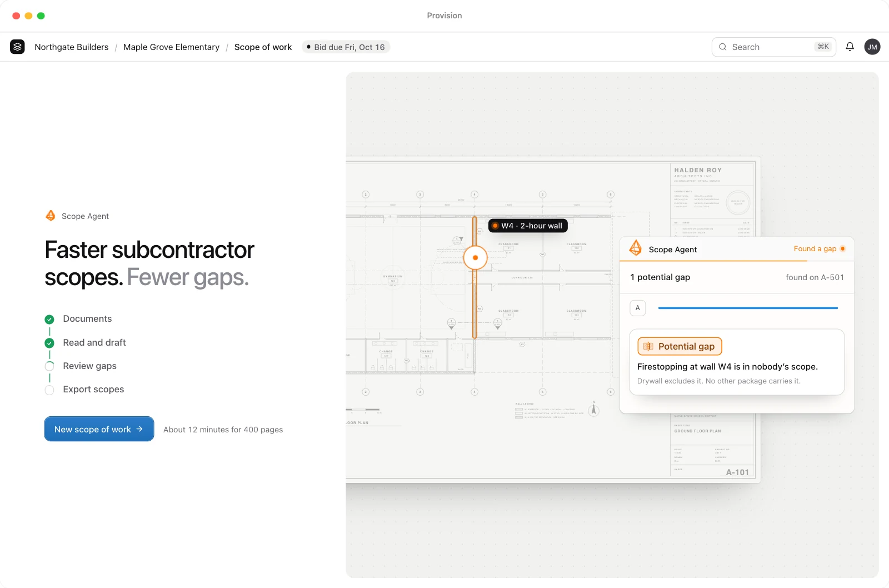Click the W4 · 2-hour wall tooltip
This screenshot has width=889, height=588.
528,226
